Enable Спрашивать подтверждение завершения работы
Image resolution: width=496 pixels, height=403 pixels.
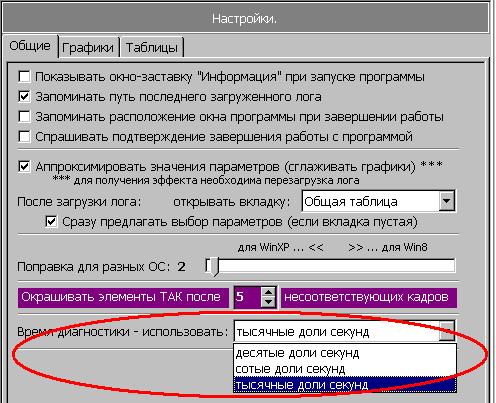[x=24, y=136]
